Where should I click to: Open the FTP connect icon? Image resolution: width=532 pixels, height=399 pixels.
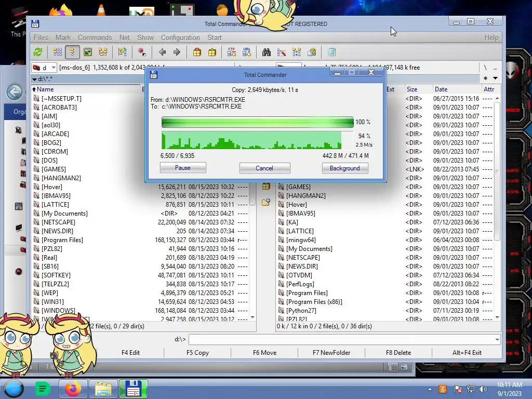pyautogui.click(x=231, y=52)
